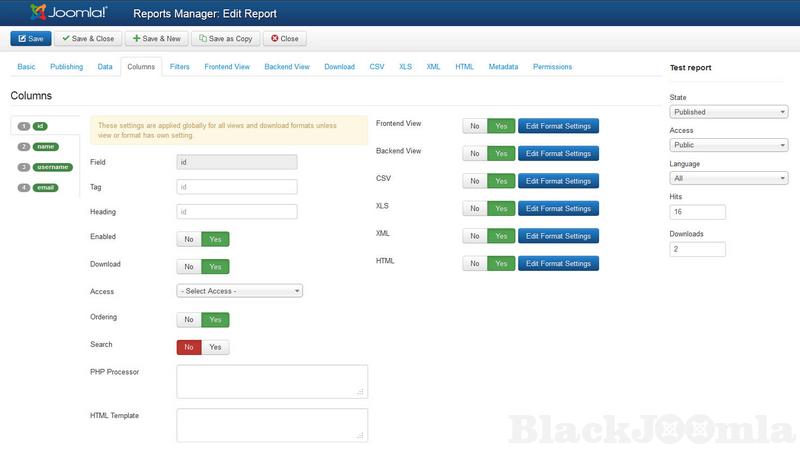Click the PHP Processor text area
Image resolution: width=800 pixels, height=449 pixels.
click(x=272, y=381)
